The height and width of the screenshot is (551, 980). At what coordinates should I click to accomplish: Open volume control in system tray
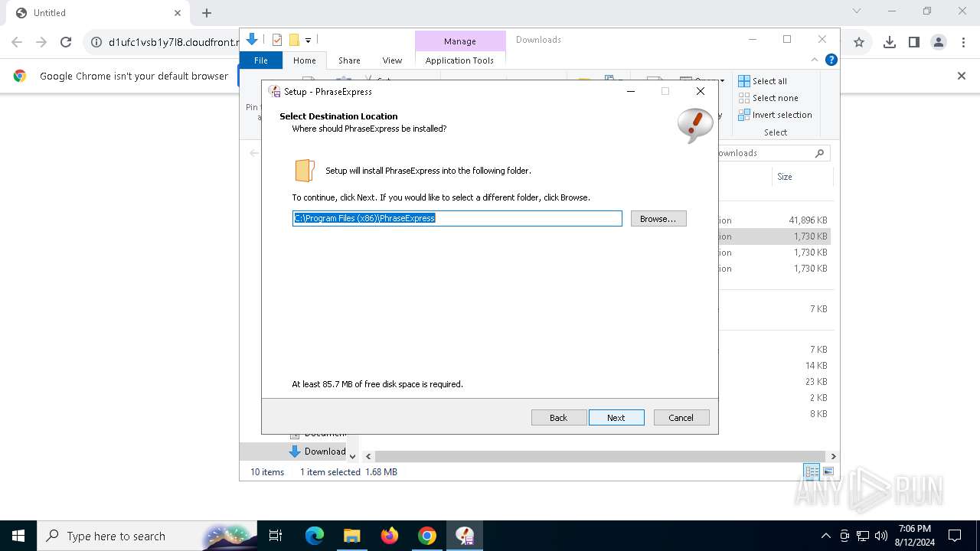[881, 536]
